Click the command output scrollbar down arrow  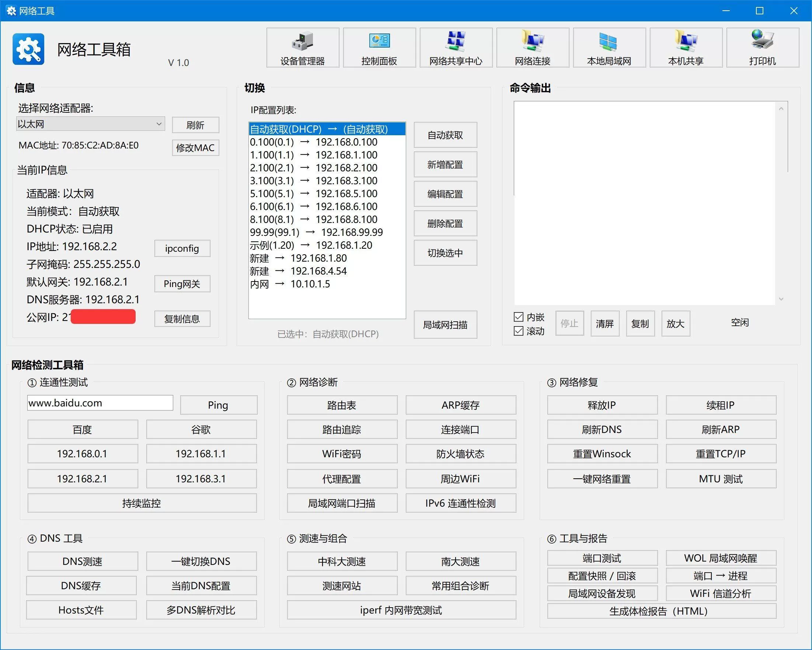click(781, 299)
